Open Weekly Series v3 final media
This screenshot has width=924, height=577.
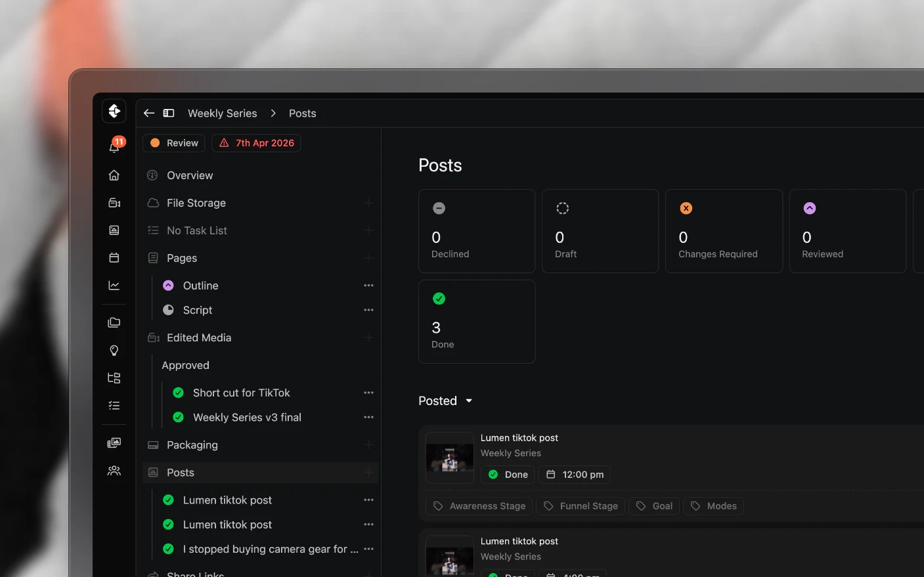[x=247, y=417]
